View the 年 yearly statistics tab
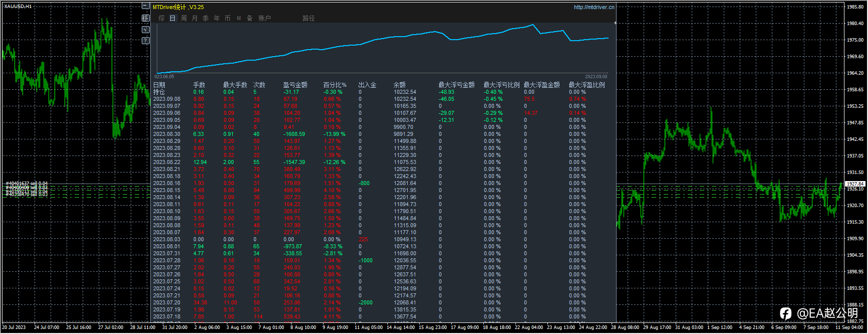 (x=216, y=18)
